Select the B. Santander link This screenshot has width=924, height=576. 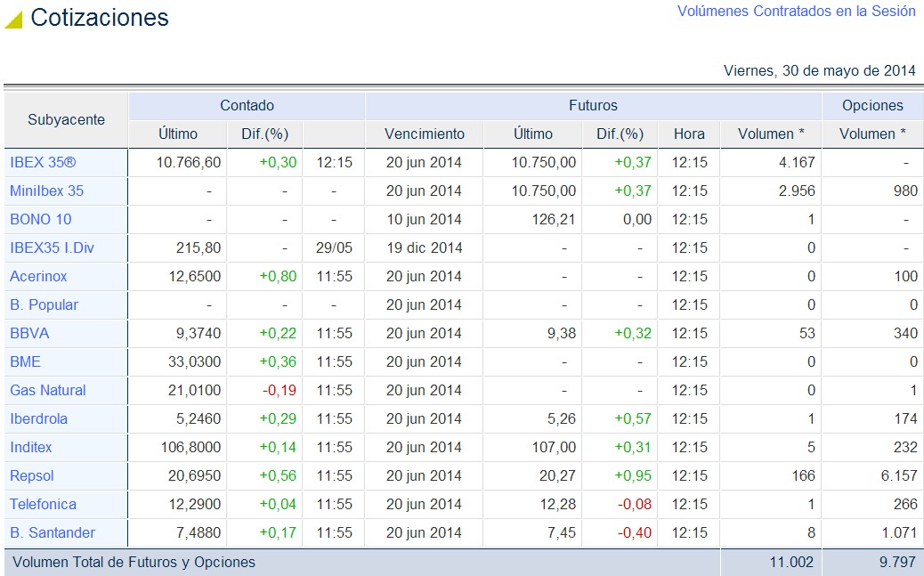coord(53,532)
